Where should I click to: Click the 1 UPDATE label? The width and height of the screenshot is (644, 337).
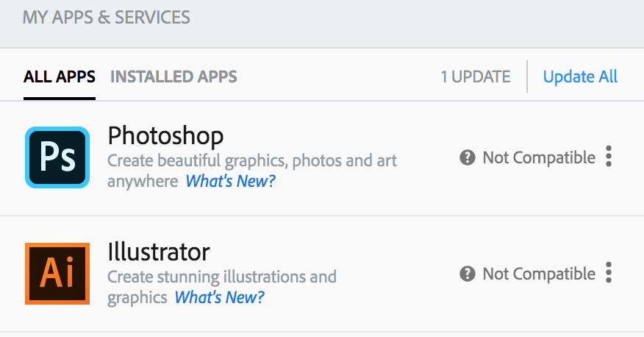pyautogui.click(x=475, y=77)
